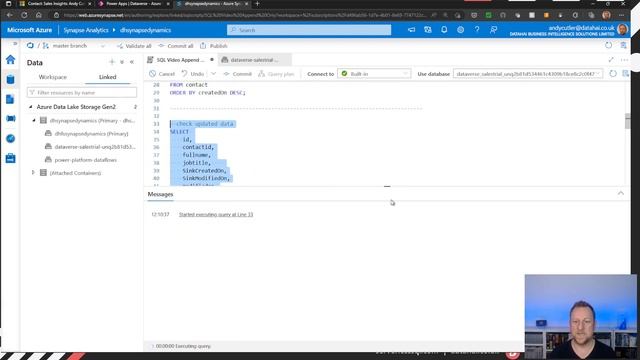The height and width of the screenshot is (360, 640).
Task: Collapse the Data panel with double chevron
Action: pyautogui.click(x=132, y=62)
